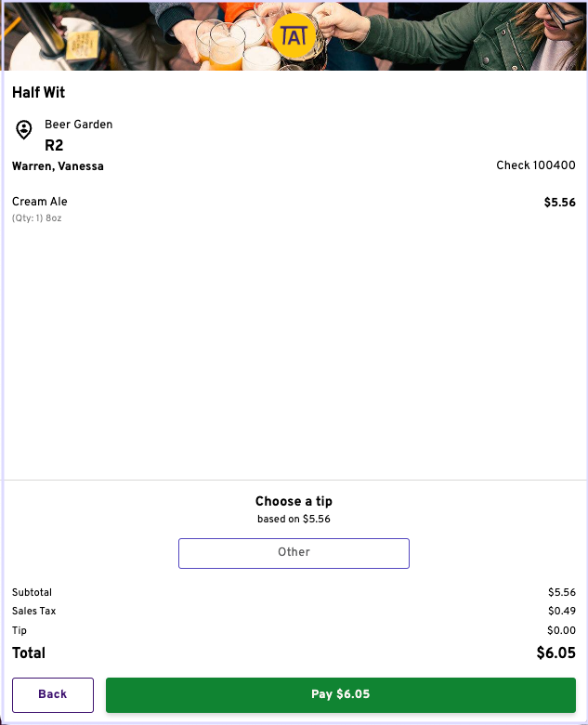The height and width of the screenshot is (725, 588).
Task: Click the yellow TAT logo icon
Action: click(x=294, y=36)
